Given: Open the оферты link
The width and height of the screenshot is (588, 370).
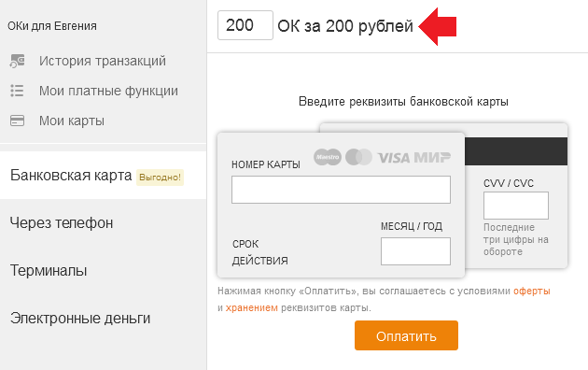Looking at the screenshot, I should pos(532,292).
